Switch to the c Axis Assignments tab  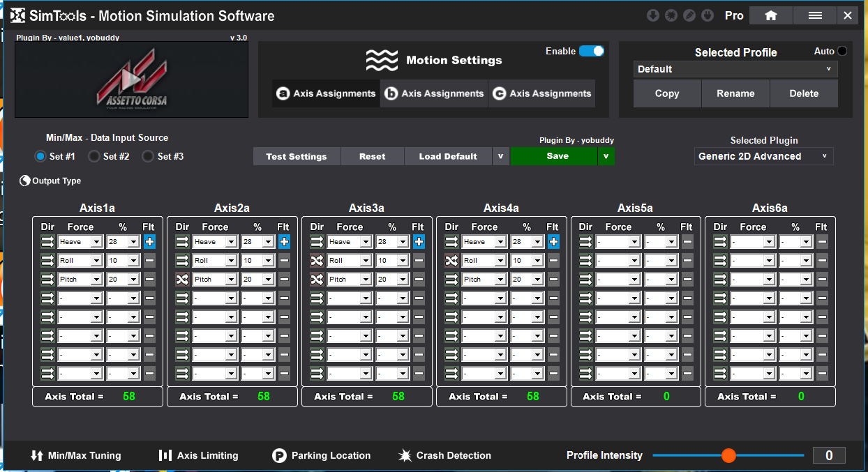pos(541,93)
